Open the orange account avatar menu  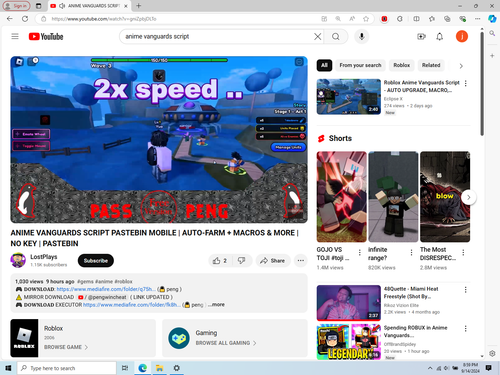tap(462, 36)
